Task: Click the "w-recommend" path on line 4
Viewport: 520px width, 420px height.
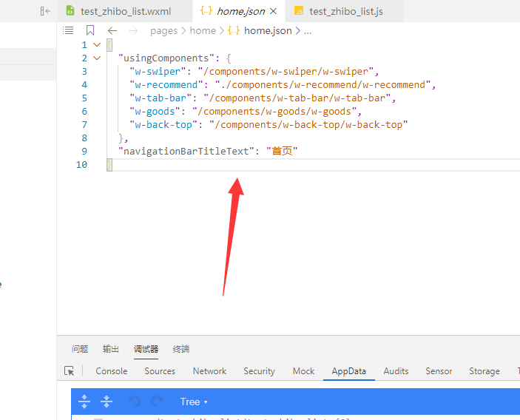Action: tap(323, 85)
